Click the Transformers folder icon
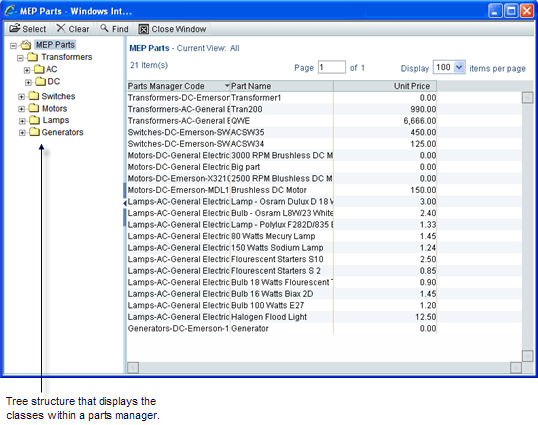The width and height of the screenshot is (538, 425). tap(32, 57)
